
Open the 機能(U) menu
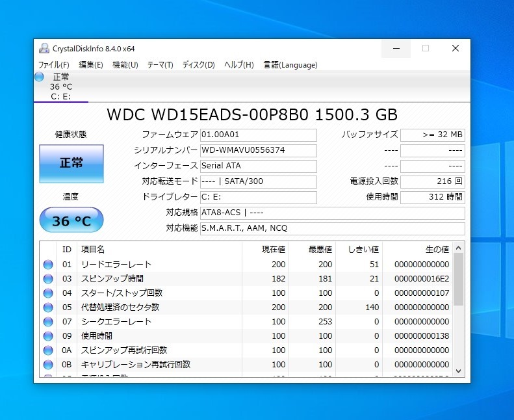125,65
